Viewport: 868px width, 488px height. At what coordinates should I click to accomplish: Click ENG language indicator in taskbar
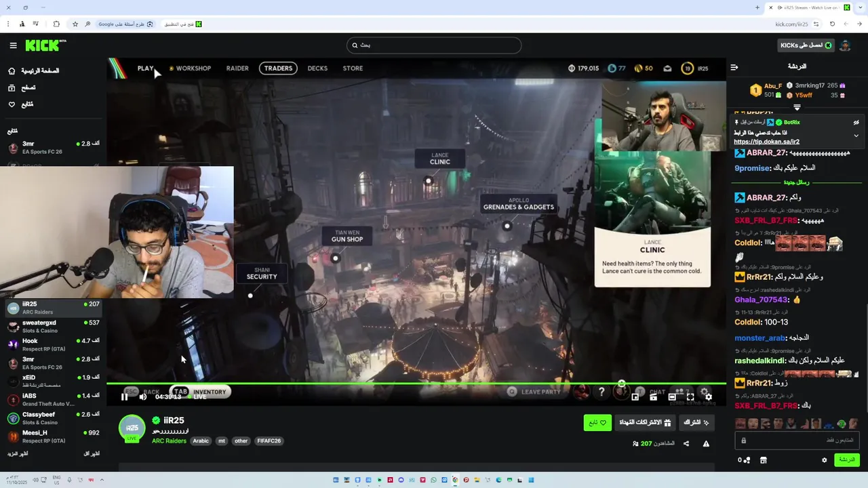pos(56,480)
